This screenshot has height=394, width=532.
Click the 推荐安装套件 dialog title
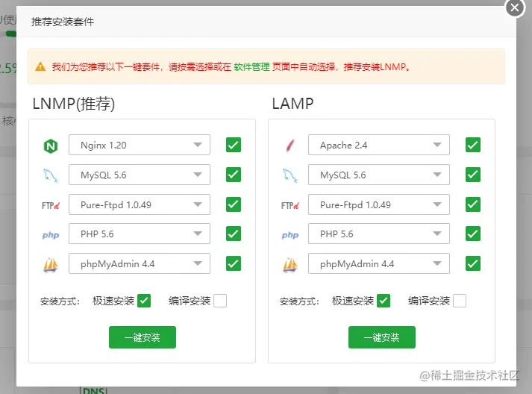point(63,22)
